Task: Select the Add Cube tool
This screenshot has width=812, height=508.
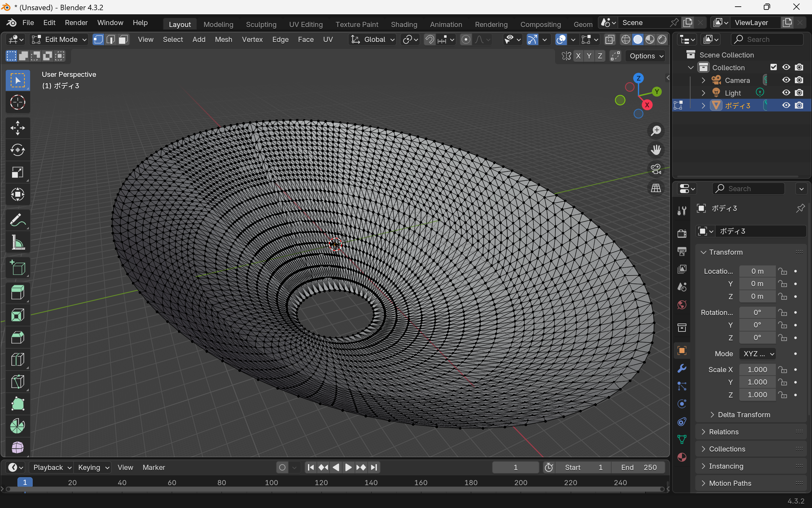Action: pos(18,268)
